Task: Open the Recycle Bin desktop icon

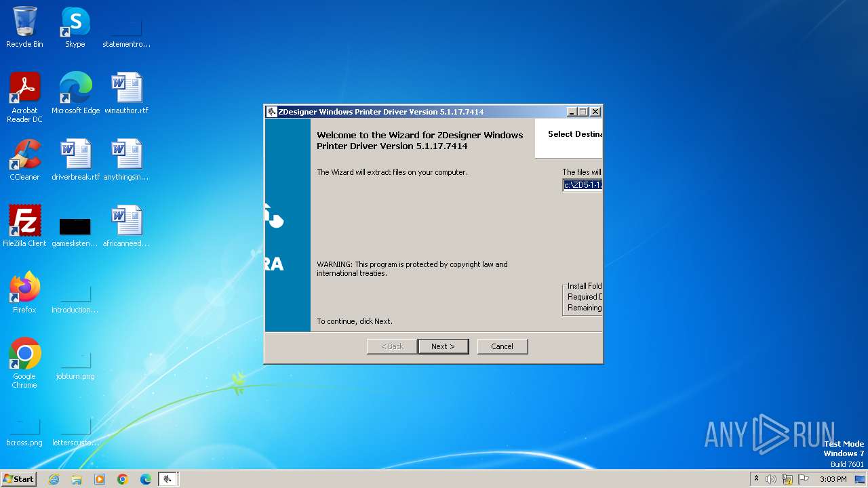Action: (24, 28)
